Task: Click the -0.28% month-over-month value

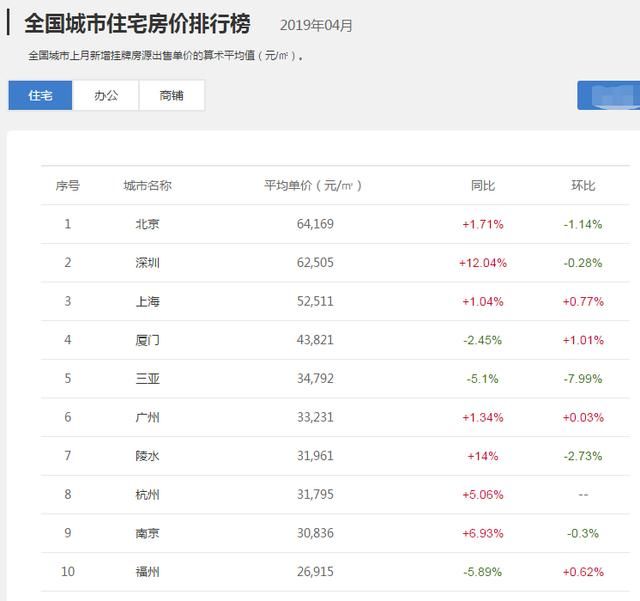Action: click(x=583, y=263)
